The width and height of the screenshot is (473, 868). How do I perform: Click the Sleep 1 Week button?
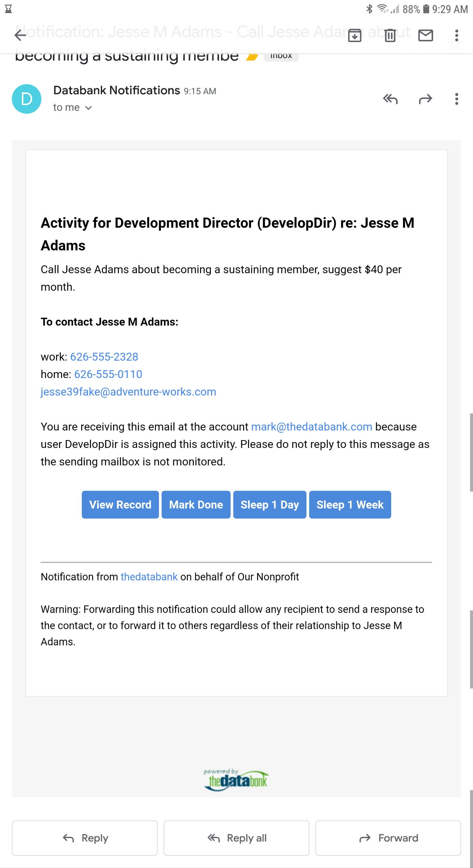click(350, 504)
